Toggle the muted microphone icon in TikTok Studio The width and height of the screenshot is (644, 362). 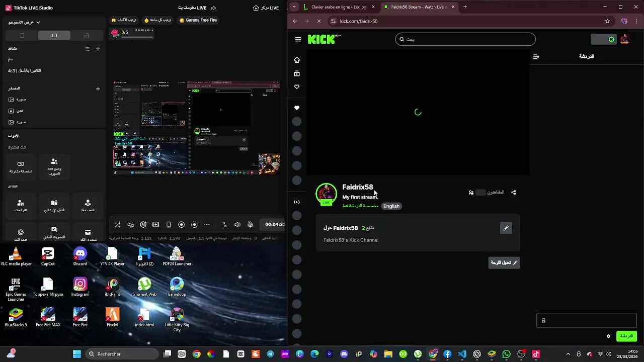click(250, 225)
